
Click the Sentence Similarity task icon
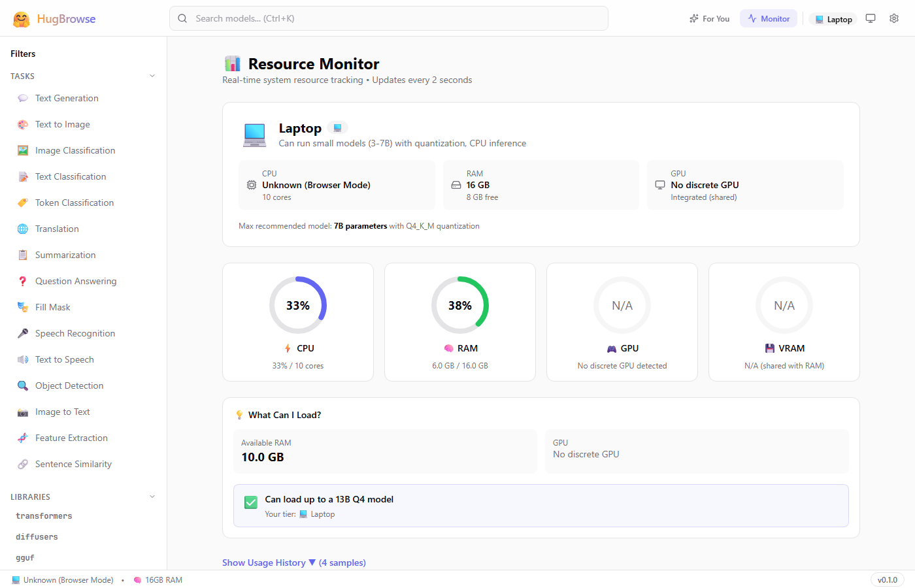click(x=23, y=464)
